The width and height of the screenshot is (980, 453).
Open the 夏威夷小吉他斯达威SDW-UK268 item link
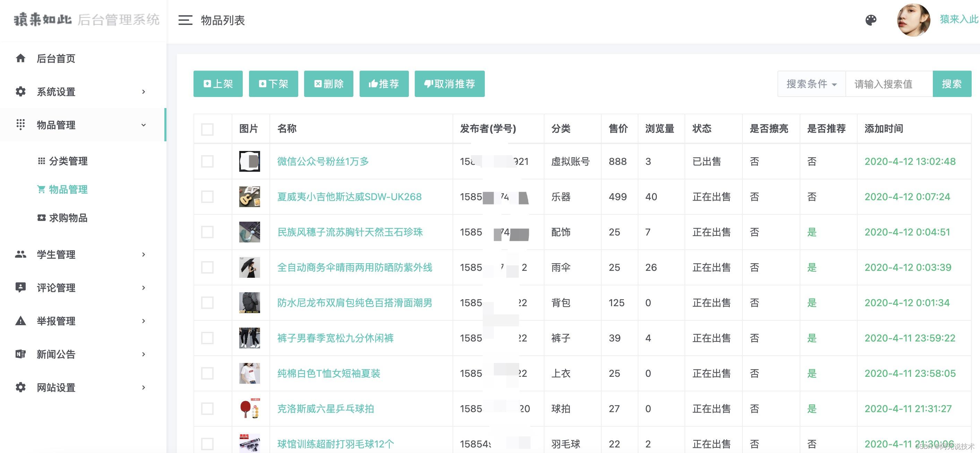tap(349, 197)
